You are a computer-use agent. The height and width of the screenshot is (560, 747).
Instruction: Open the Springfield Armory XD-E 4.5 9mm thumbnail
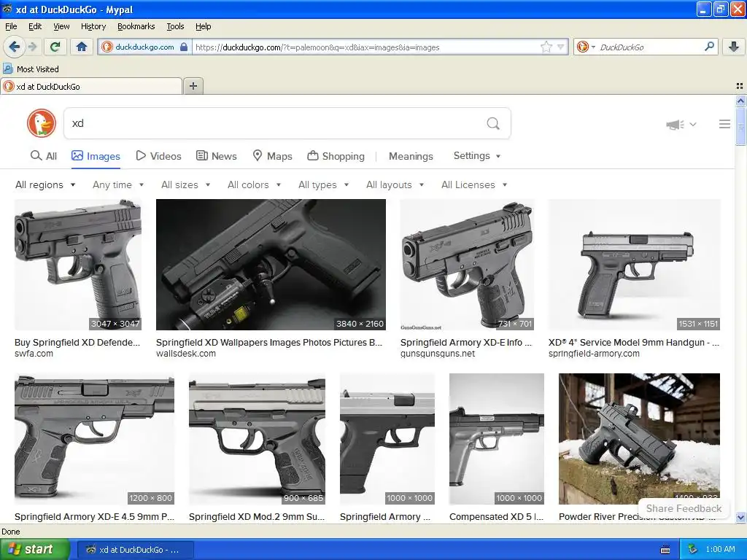(94, 439)
